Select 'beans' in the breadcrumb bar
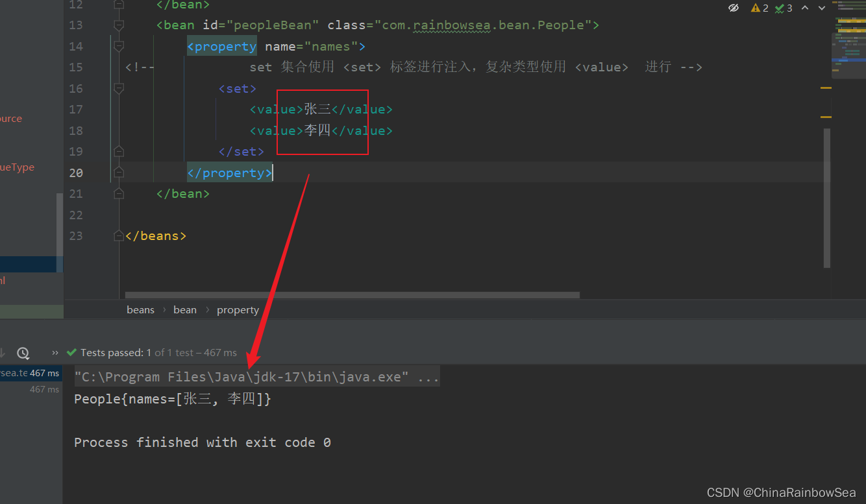Screen dimensions: 866x504 pos(140,310)
